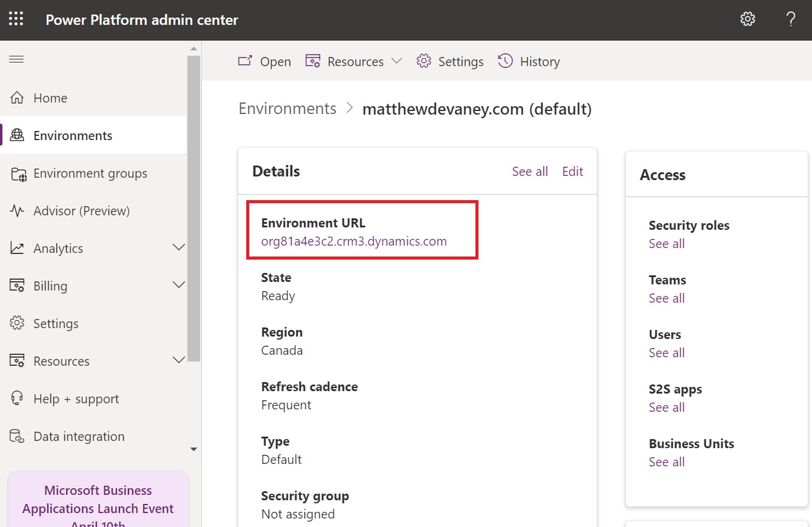Viewport: 812px width, 527px height.
Task: Open the Resources dropdown in the toolbar
Action: (x=397, y=61)
